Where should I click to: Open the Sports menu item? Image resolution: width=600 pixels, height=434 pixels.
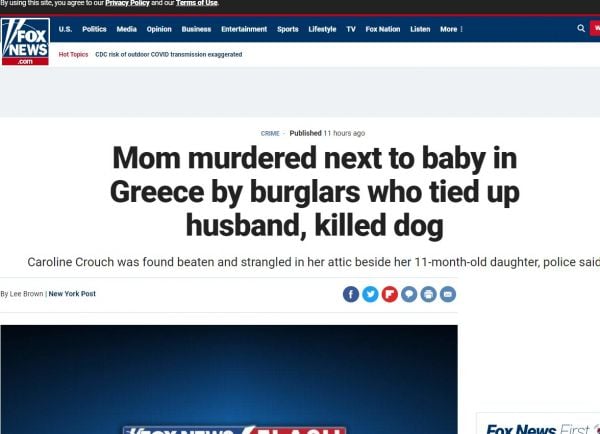[x=288, y=29]
